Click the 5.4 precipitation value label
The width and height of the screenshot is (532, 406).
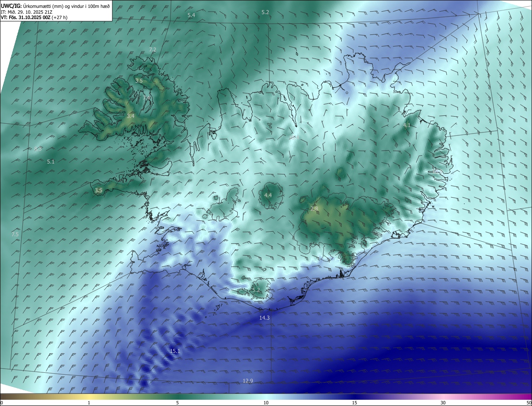pos(191,15)
